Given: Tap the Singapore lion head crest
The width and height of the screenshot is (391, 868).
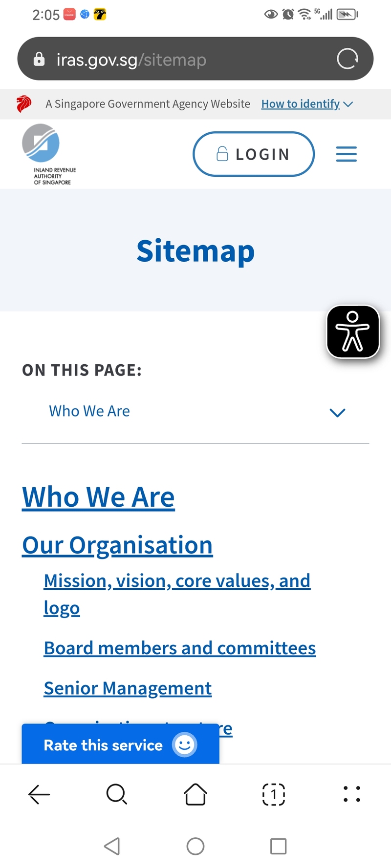Looking at the screenshot, I should coord(23,104).
